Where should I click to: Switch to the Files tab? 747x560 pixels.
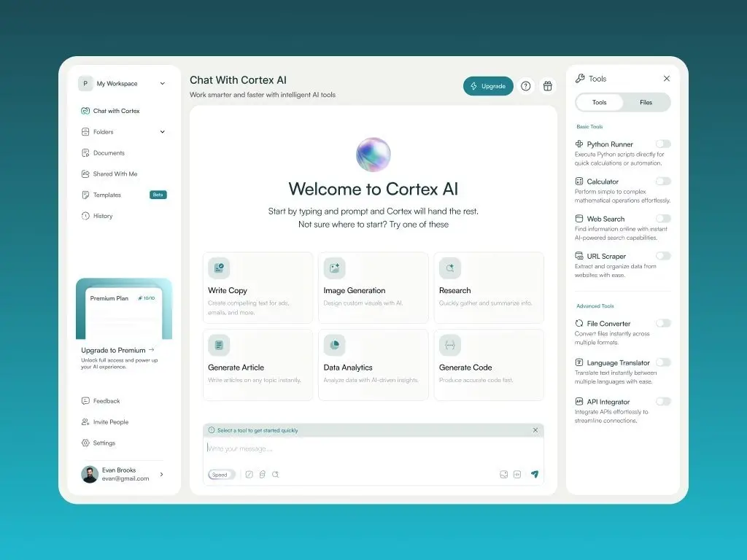646,102
